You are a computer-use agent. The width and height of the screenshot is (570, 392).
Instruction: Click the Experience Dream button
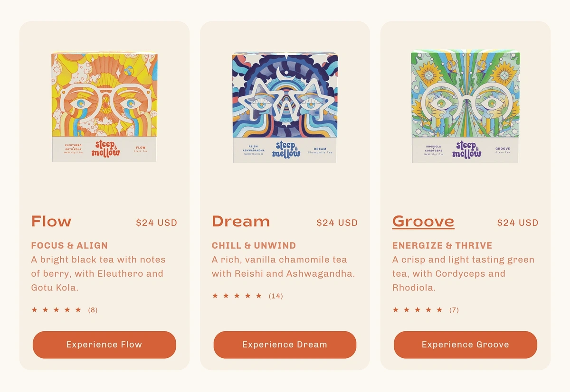pos(285,345)
